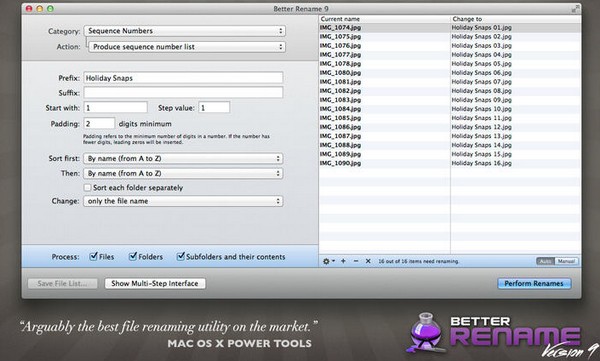
Task: Toggle full screen at title bar corner
Action: (575, 8)
